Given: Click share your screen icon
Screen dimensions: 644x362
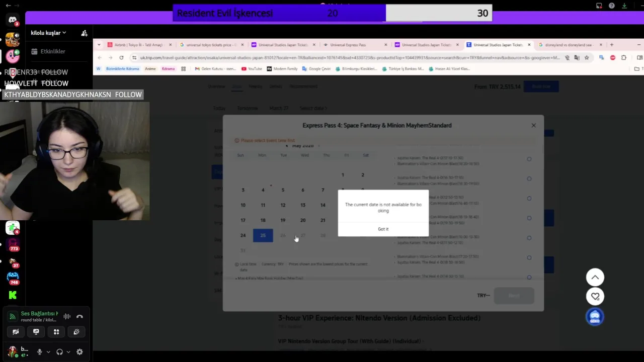Looking at the screenshot, I should (x=36, y=332).
